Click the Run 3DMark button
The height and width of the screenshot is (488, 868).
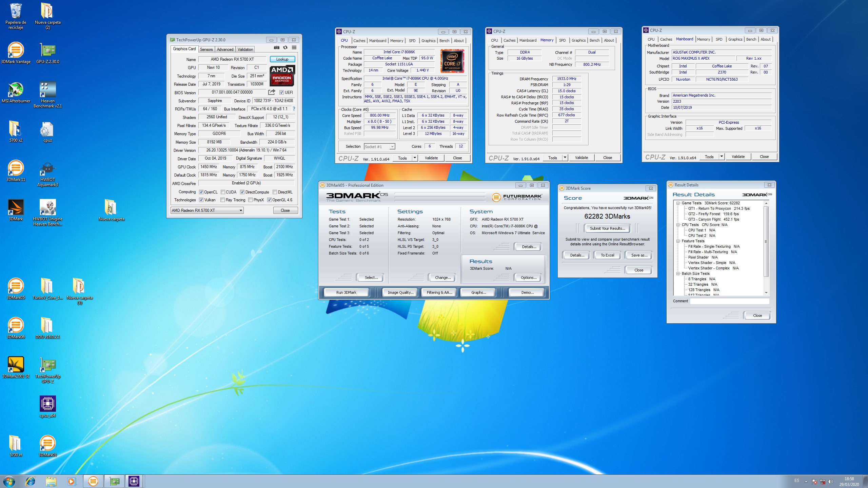(x=346, y=292)
